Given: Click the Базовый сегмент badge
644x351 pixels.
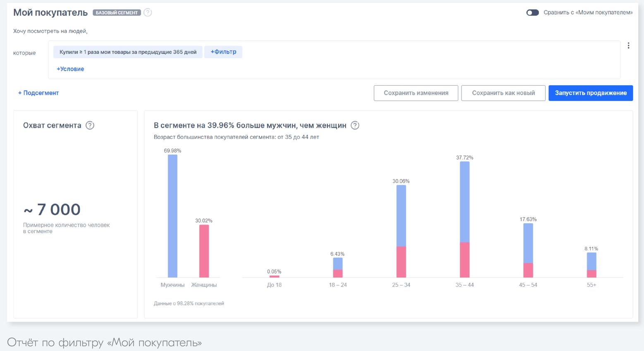Looking at the screenshot, I should [x=117, y=13].
